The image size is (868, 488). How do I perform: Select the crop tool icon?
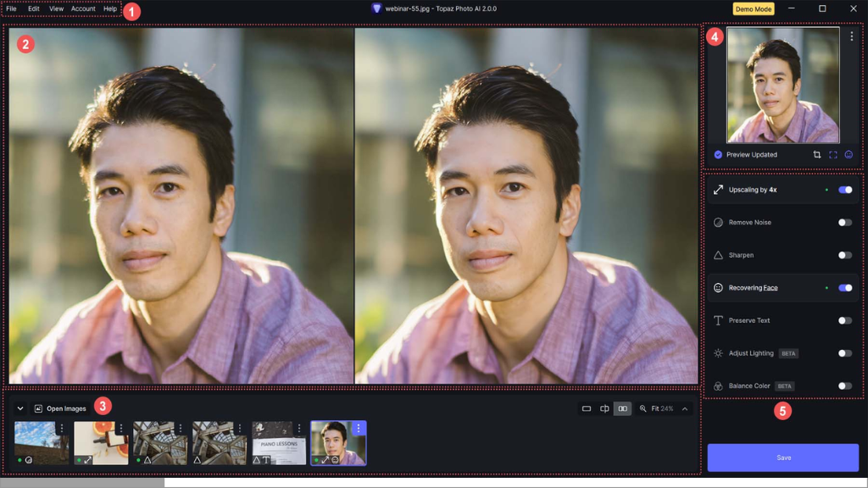coord(817,155)
